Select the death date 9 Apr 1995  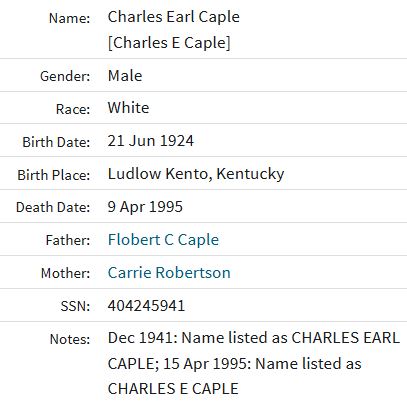click(145, 207)
